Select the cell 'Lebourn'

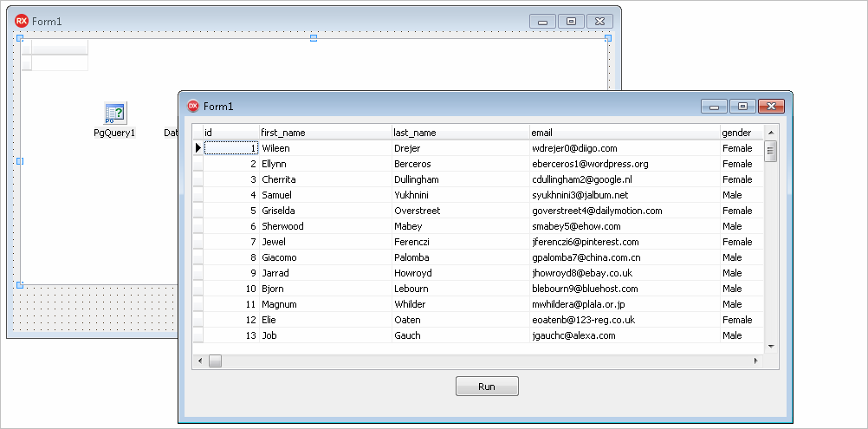[461, 289]
